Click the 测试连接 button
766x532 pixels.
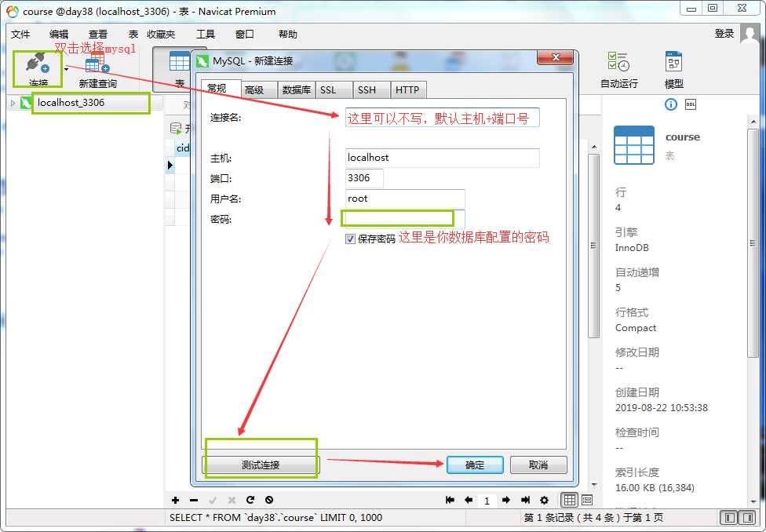click(261, 465)
